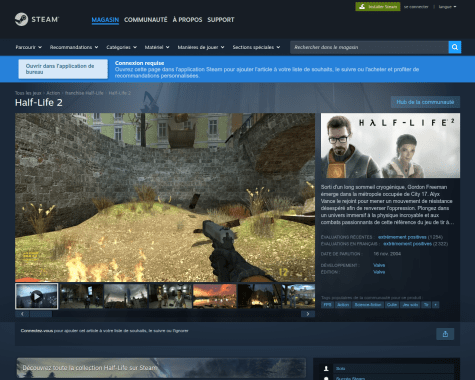Click the plus button after the tags

(435, 305)
